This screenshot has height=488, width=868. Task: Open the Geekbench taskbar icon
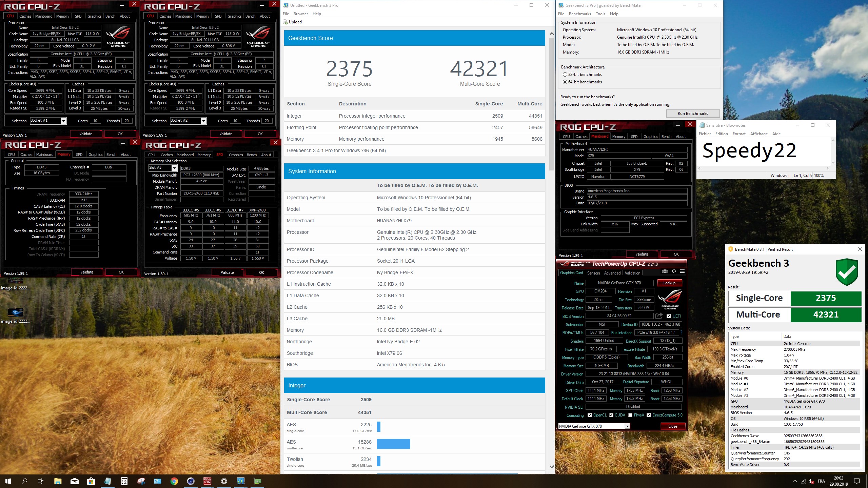pos(241,481)
